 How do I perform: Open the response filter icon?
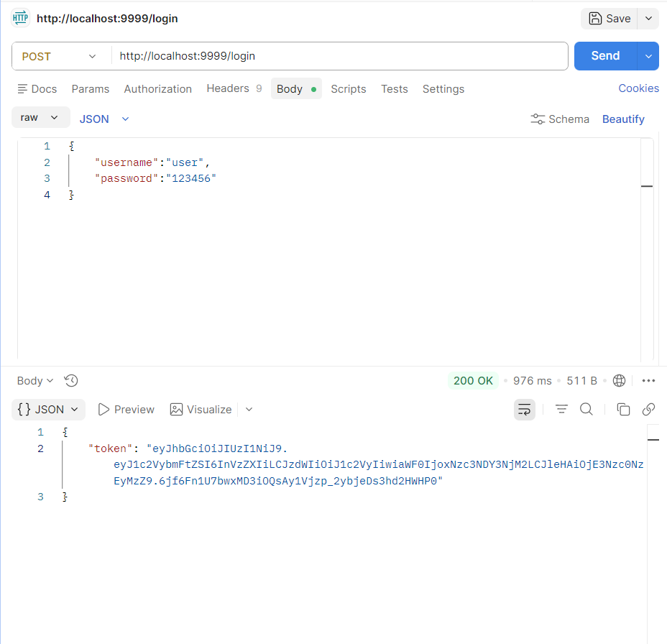click(561, 409)
